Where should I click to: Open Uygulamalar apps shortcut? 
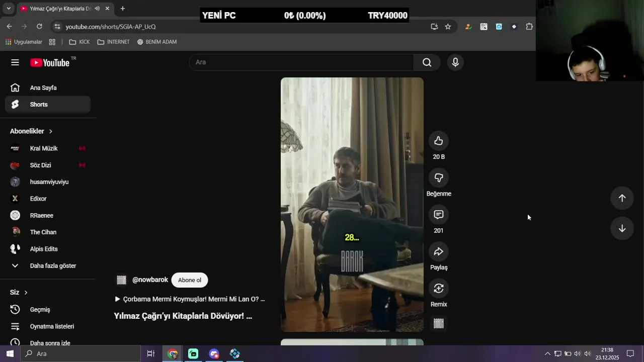point(24,42)
